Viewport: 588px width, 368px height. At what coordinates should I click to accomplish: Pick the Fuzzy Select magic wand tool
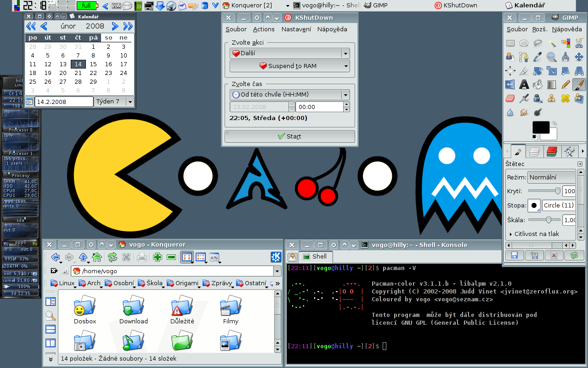click(x=552, y=43)
